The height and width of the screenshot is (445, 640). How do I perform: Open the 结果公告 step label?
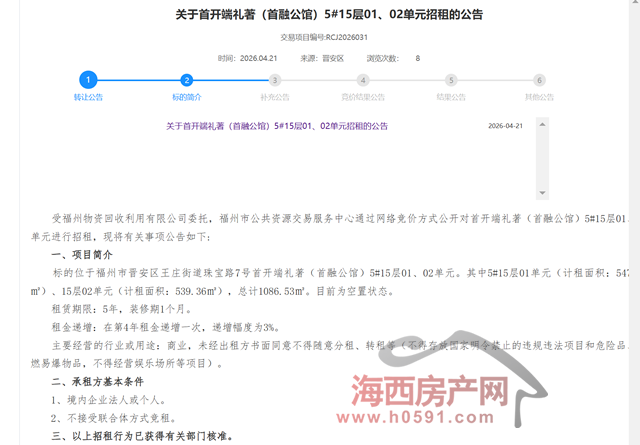pyautogui.click(x=451, y=97)
